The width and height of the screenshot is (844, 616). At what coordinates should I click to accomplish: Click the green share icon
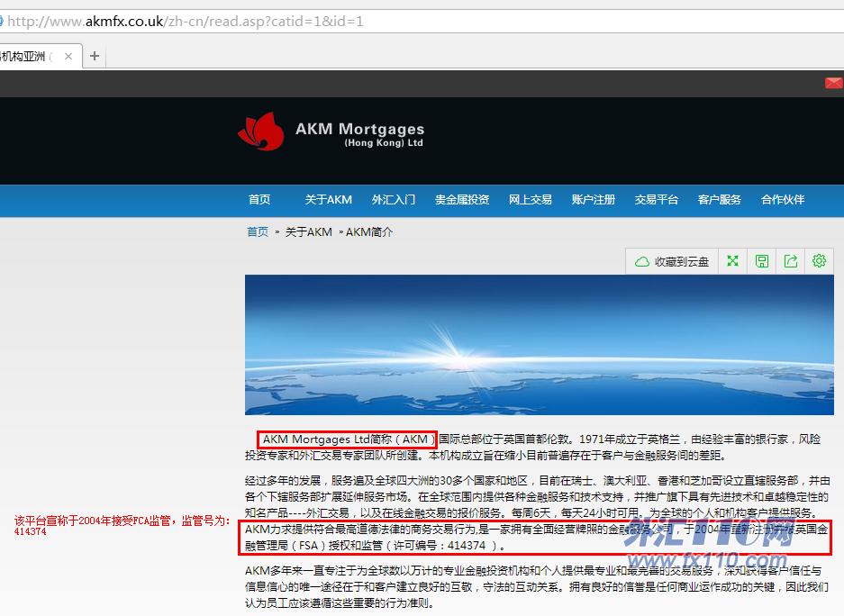tap(790, 261)
